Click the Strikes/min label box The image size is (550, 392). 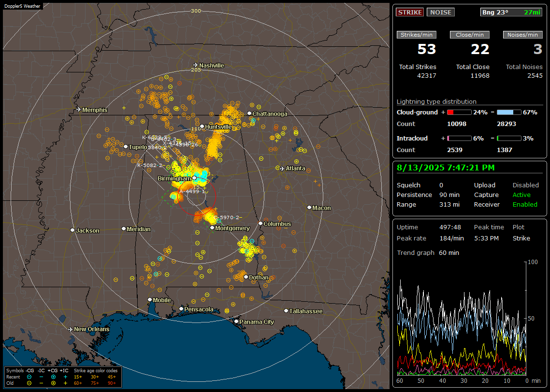pos(417,35)
